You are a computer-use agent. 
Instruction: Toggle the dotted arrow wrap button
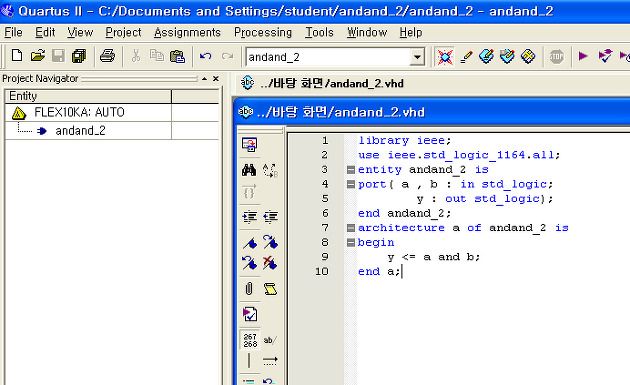pyautogui.click(x=270, y=360)
